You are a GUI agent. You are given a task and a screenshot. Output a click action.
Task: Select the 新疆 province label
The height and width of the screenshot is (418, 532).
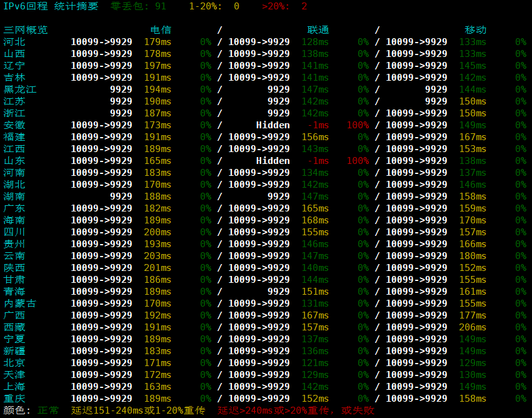pos(14,351)
